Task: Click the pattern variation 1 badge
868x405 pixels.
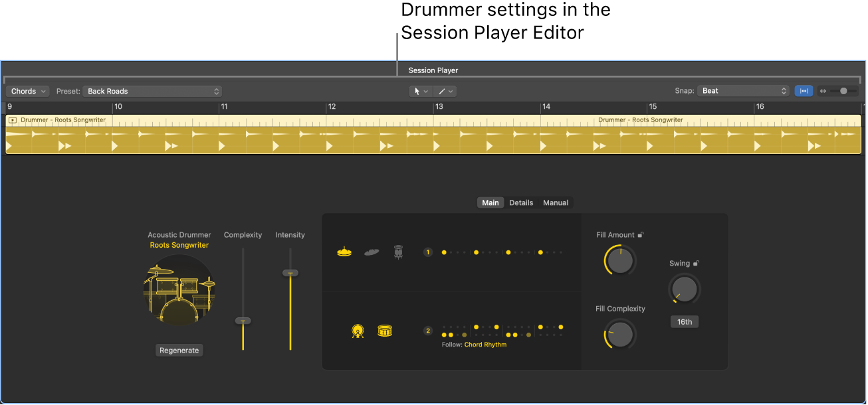Action: [428, 252]
